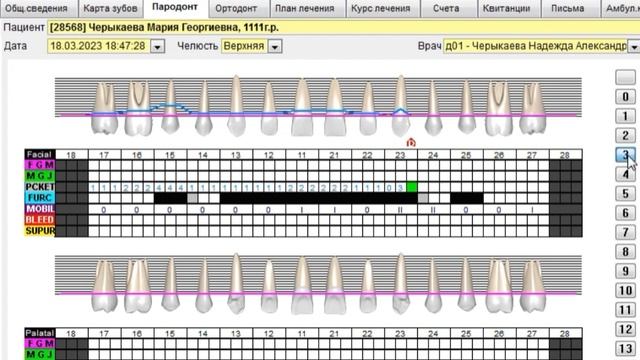Click Facial header for tooth 15
The height and width of the screenshot is (360, 640).
click(x=170, y=155)
